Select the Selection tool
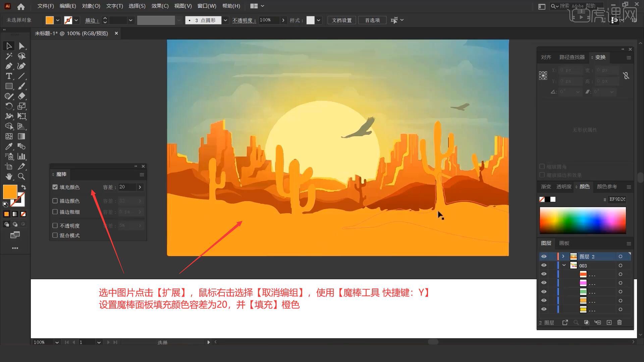The height and width of the screenshot is (362, 644). pyautogui.click(x=9, y=46)
